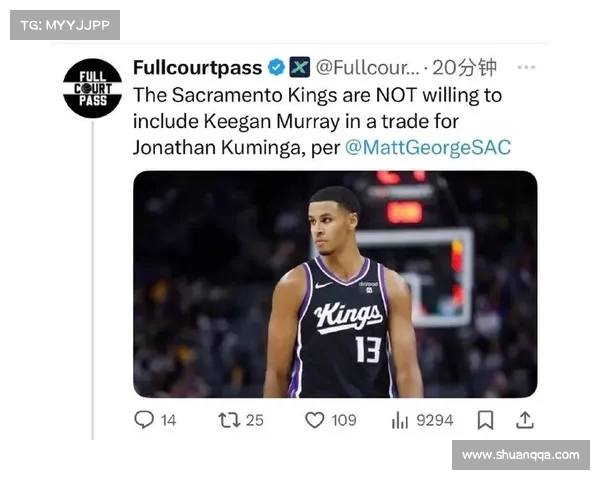Click the TG: MYYJJPP label
This screenshot has height=480, width=600.
(x=64, y=25)
